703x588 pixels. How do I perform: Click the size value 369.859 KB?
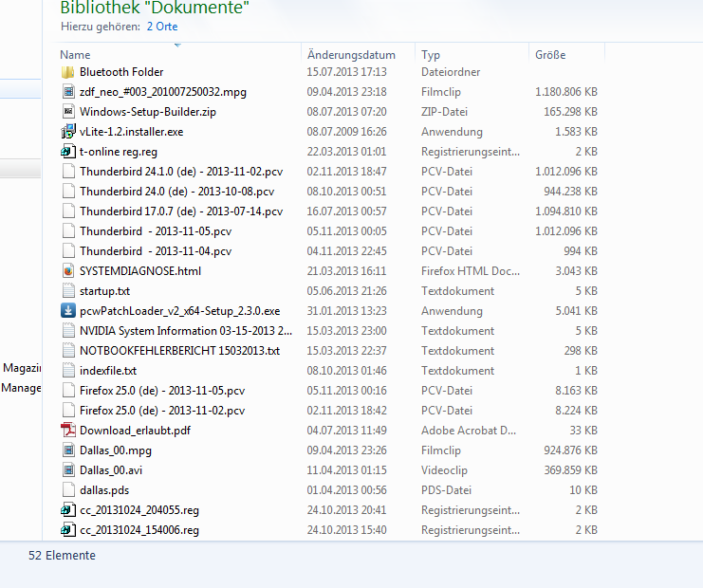[571, 470]
